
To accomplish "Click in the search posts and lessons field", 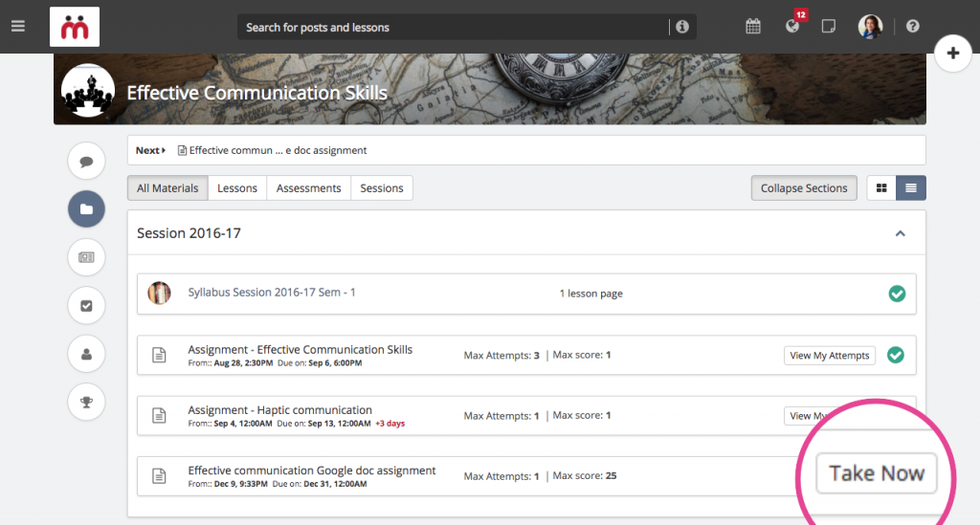I will [x=453, y=28].
